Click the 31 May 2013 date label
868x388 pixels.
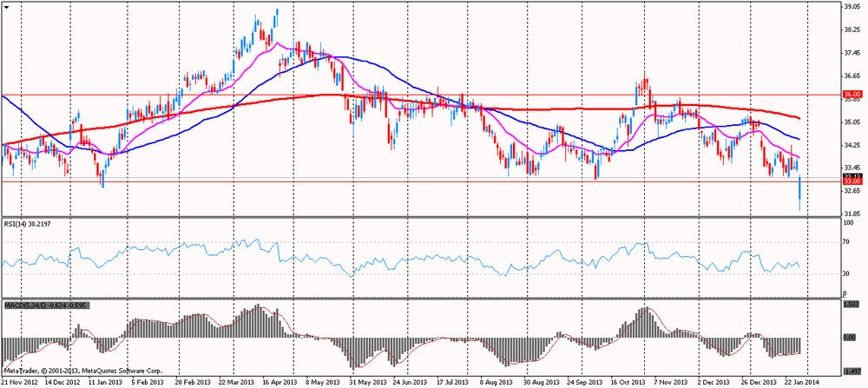point(366,382)
